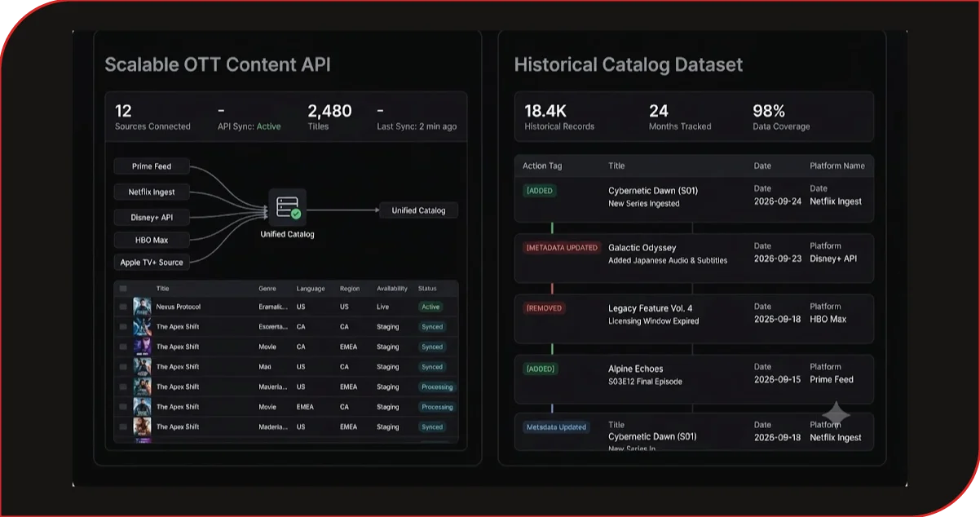This screenshot has height=517, width=980.
Task: Click the date 2026-09-23
Action: (x=778, y=258)
